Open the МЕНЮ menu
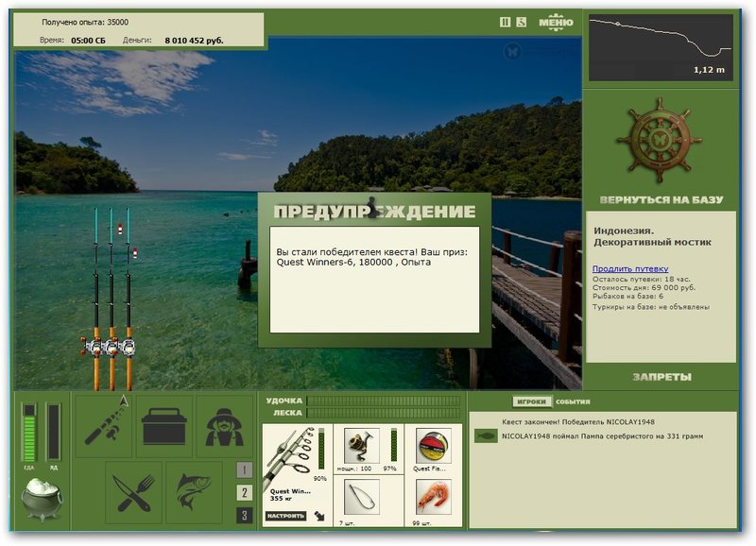 point(556,22)
